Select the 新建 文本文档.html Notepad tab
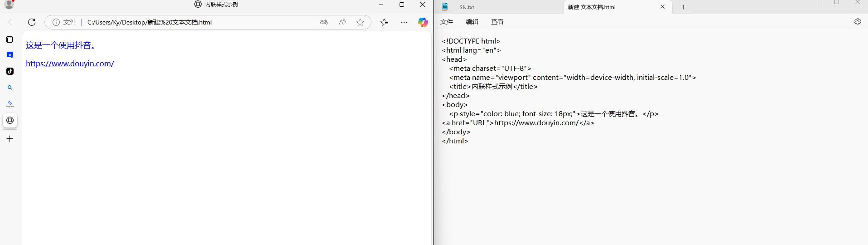The image size is (868, 245). [x=592, y=7]
